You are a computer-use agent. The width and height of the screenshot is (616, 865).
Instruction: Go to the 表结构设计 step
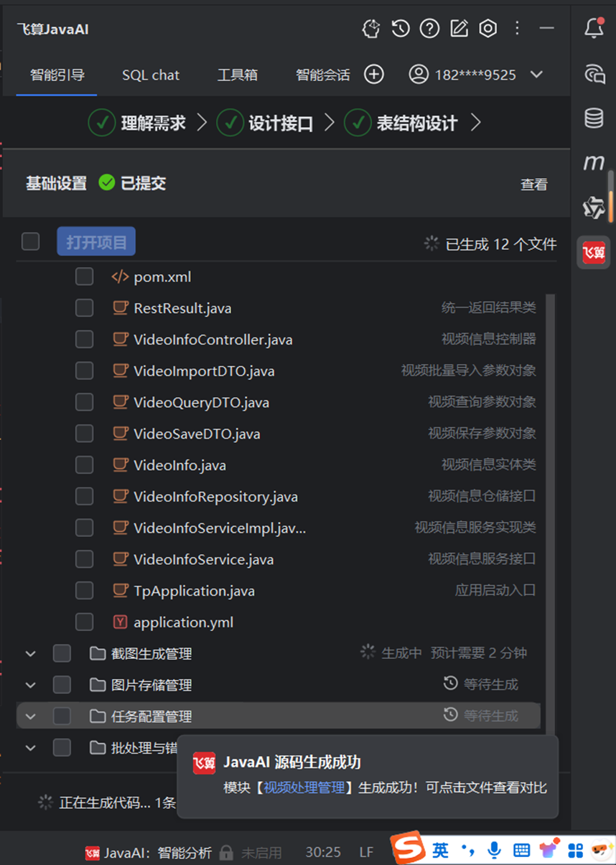[x=401, y=123]
